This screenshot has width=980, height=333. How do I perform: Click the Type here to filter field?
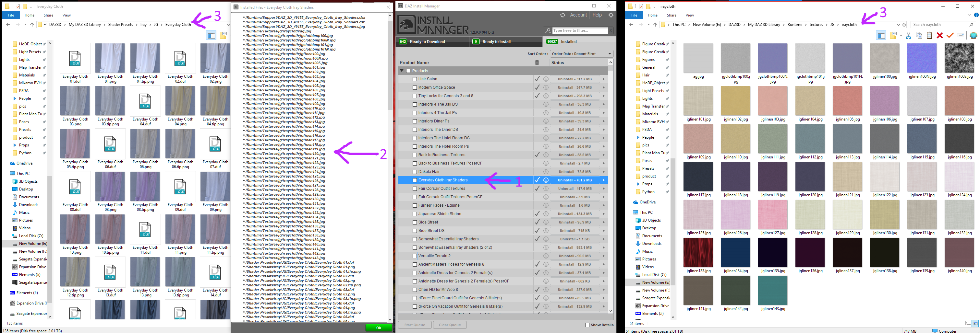pos(579,30)
